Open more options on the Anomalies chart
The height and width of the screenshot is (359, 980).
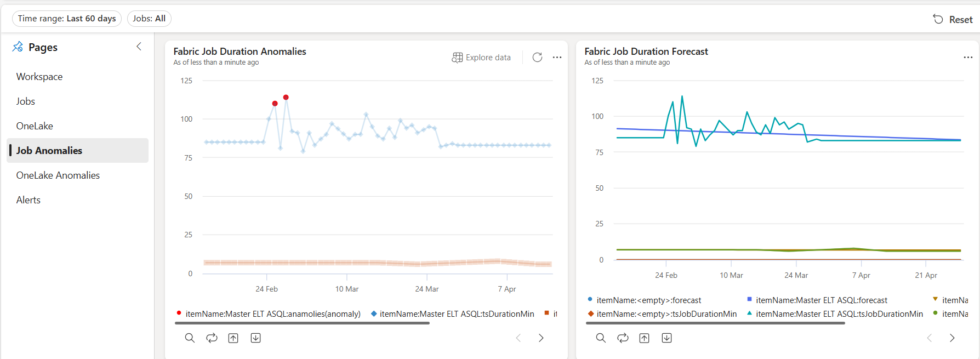[x=557, y=58]
